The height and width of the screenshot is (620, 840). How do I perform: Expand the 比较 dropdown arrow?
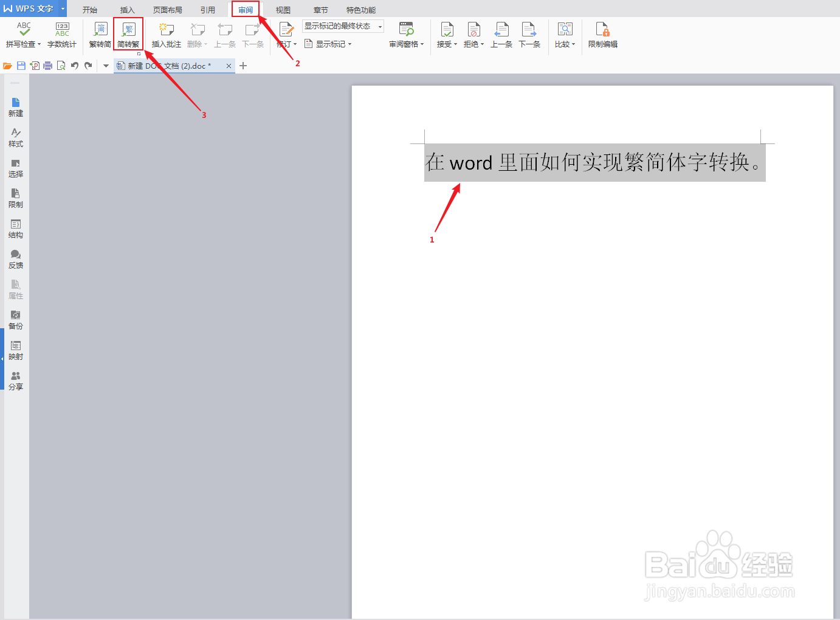coord(573,44)
